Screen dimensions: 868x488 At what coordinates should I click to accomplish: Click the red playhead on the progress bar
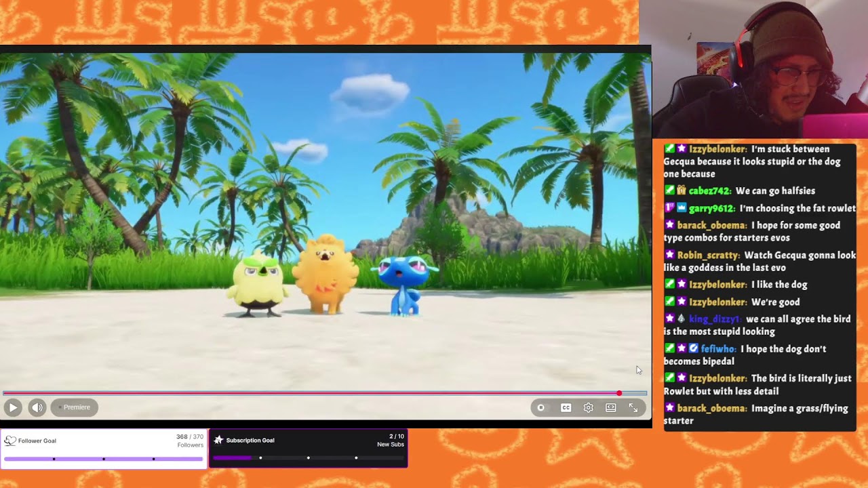[619, 393]
